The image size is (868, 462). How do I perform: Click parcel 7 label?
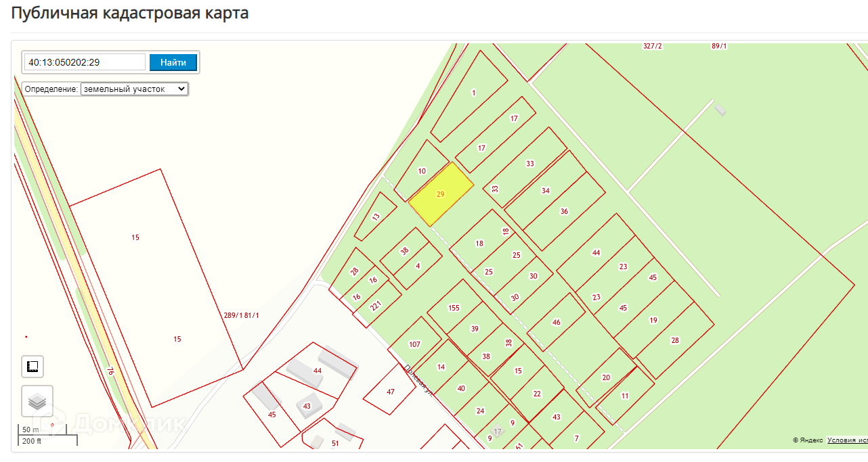pos(577,438)
